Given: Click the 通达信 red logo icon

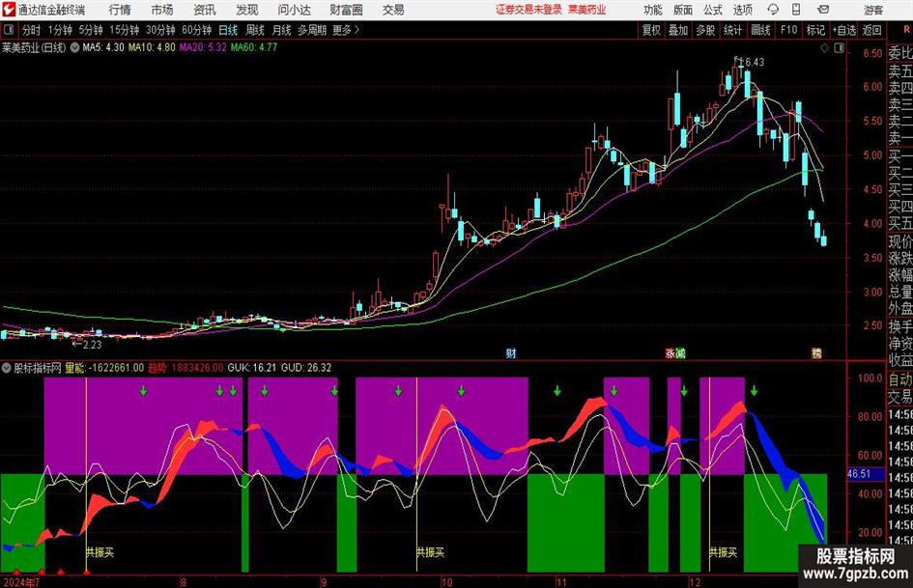Looking at the screenshot, I should [9, 10].
